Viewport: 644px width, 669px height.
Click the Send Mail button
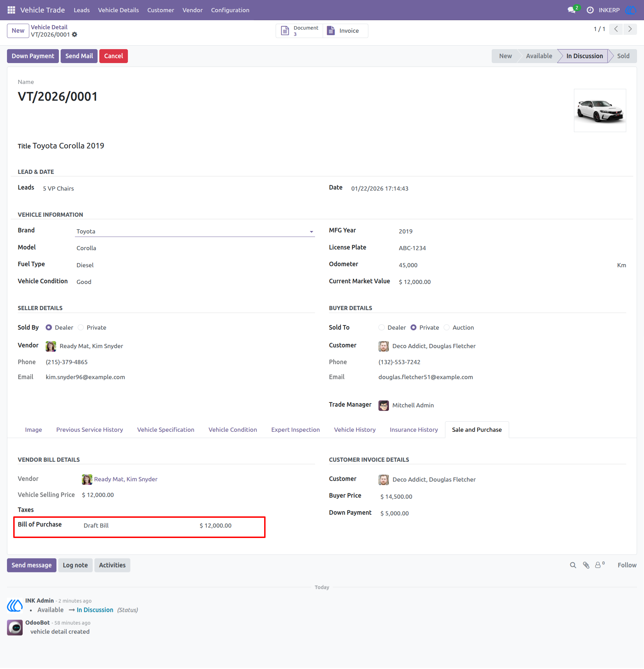79,56
